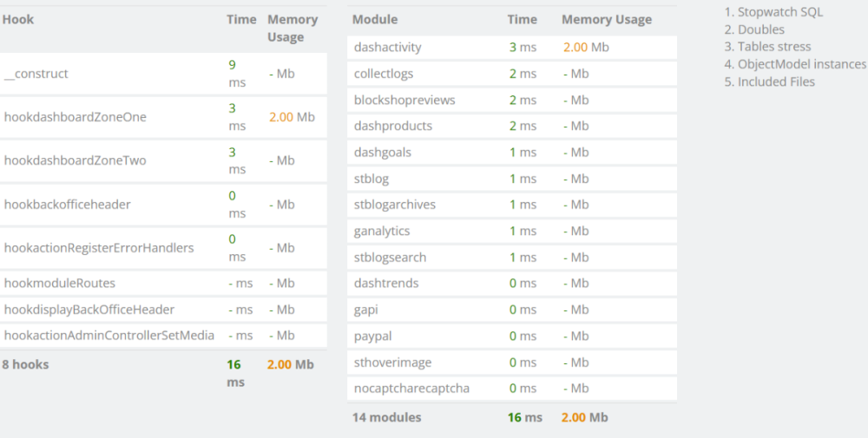Select the ganalytics module row
Viewport: 868px width, 438px height.
click(x=382, y=231)
